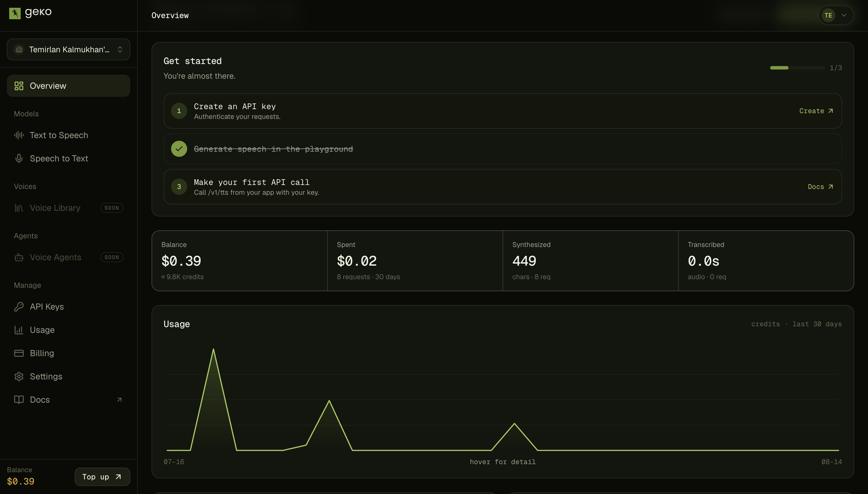Click Generate speech in the playground step

503,148
